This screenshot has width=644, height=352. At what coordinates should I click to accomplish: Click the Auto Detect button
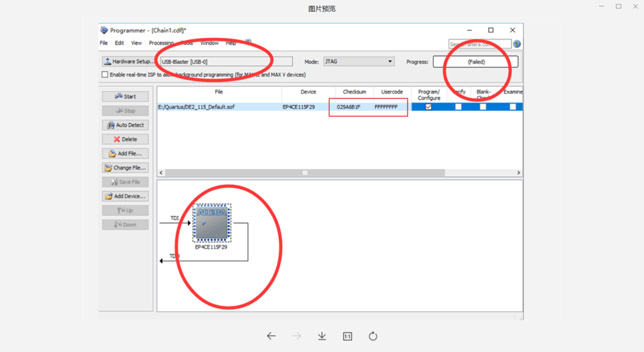pos(126,125)
